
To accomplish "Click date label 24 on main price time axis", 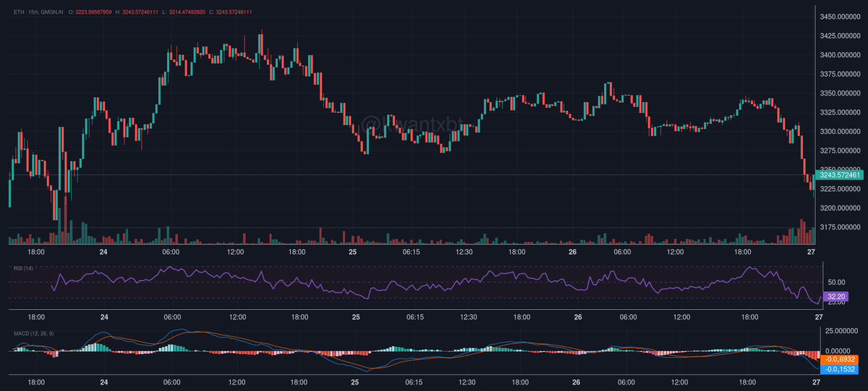I will [103, 252].
